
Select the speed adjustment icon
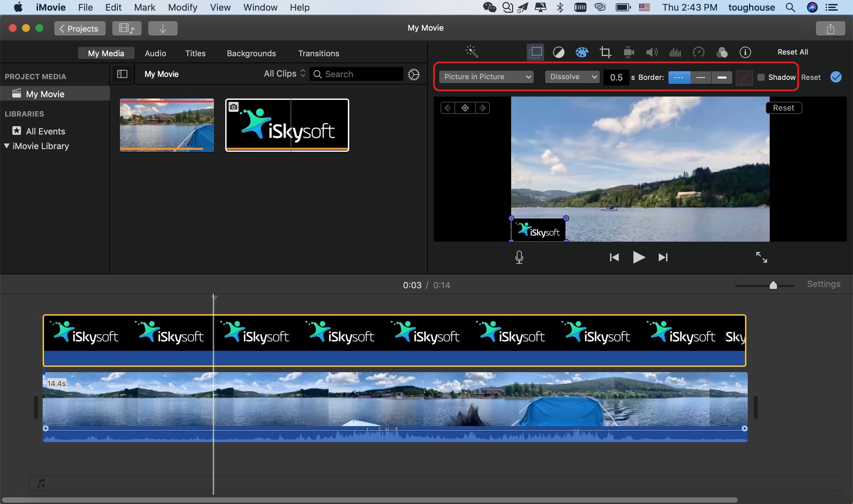coord(698,52)
